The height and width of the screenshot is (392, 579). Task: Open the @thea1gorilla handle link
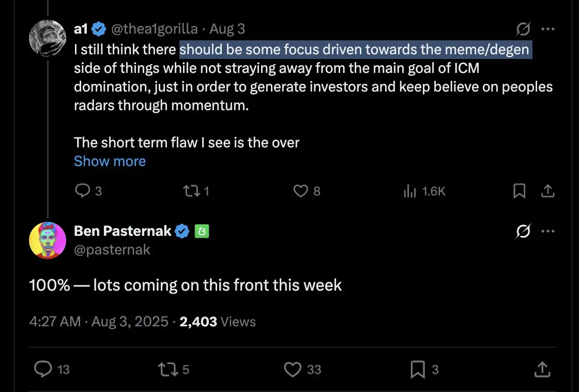(x=155, y=29)
